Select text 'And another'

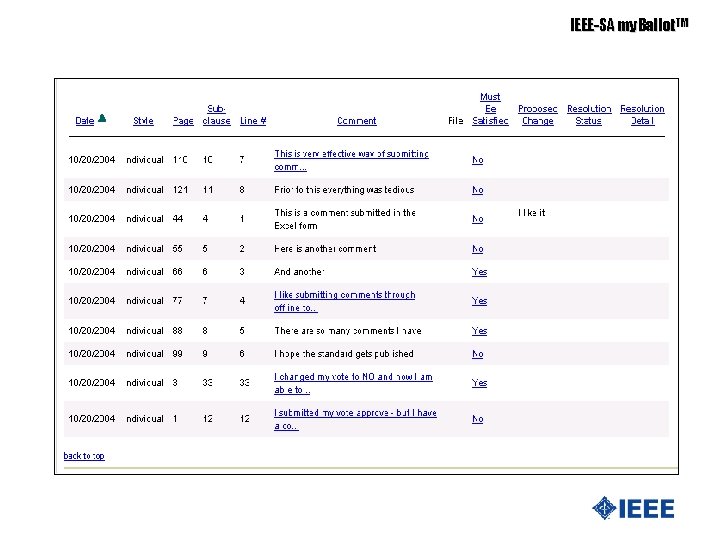pyautogui.click(x=299, y=271)
